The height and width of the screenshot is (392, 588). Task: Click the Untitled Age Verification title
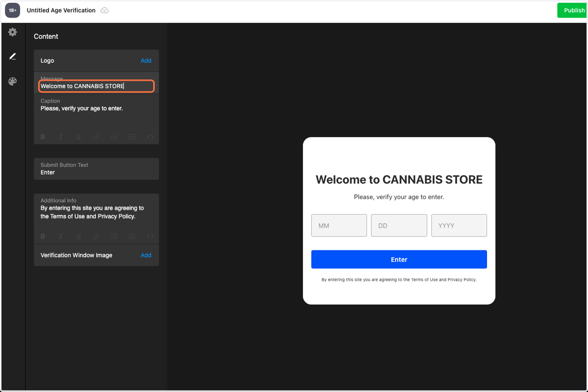point(61,10)
